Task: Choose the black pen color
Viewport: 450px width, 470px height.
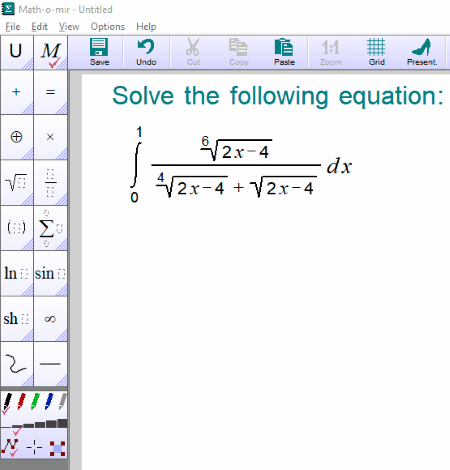Action: (x=7, y=402)
